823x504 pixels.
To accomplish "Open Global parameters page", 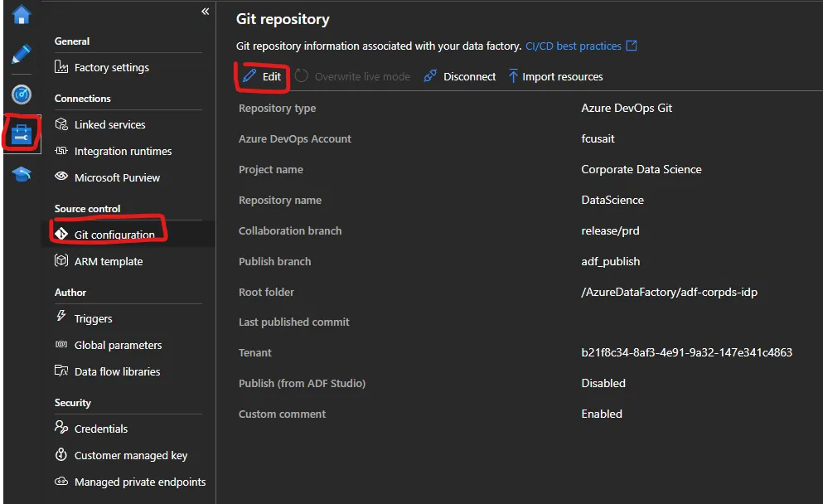I will tap(118, 346).
